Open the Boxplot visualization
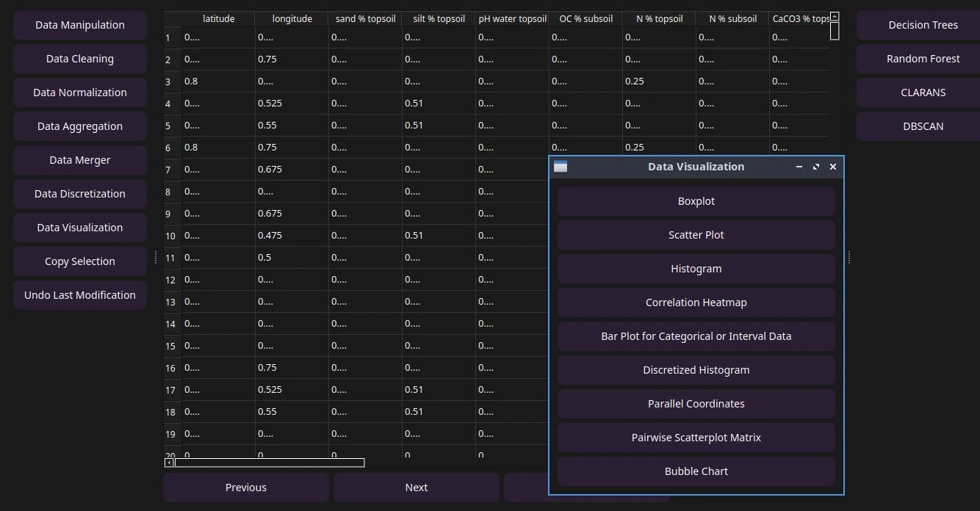This screenshot has height=511, width=980. 696,201
